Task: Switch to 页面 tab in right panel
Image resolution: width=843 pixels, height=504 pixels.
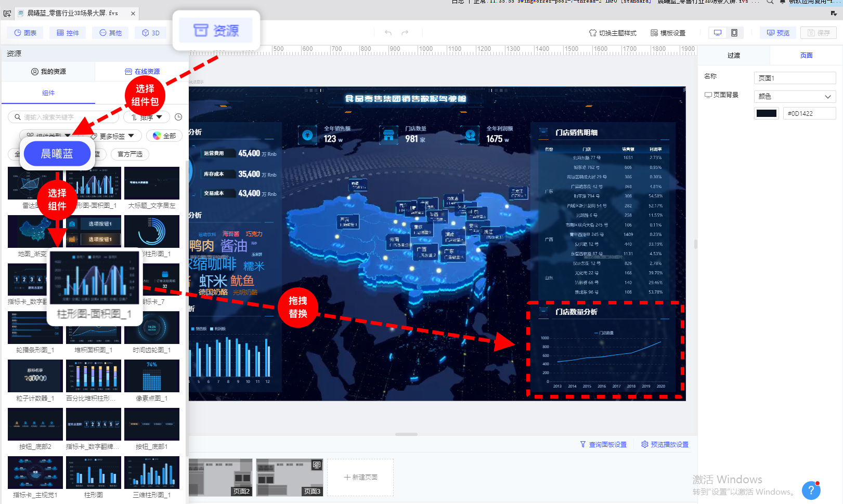Action: click(806, 55)
